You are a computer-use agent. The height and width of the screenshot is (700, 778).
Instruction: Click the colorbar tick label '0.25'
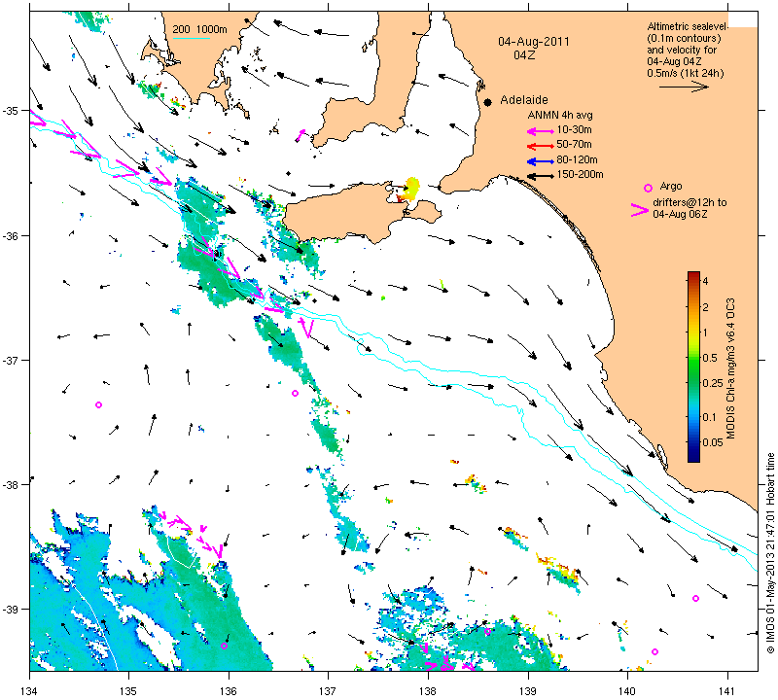pos(713,383)
